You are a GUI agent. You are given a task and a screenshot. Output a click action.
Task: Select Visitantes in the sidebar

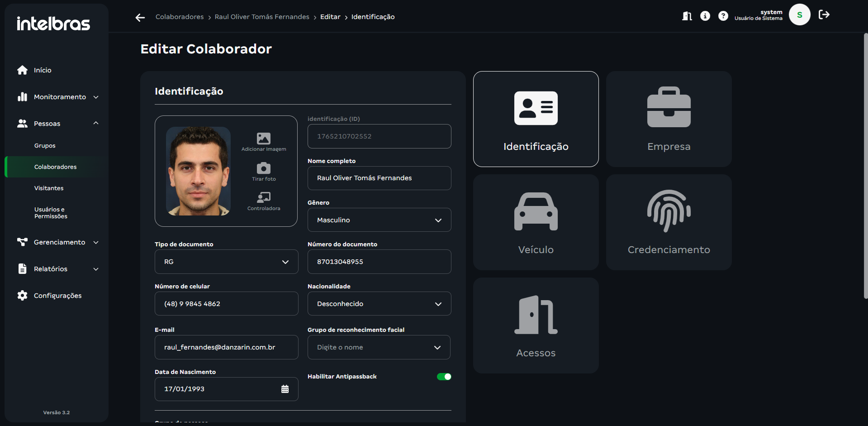coord(49,188)
